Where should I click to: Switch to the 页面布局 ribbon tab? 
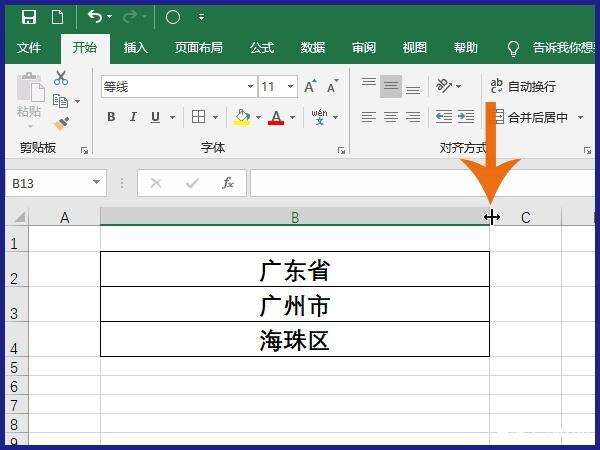click(x=199, y=48)
